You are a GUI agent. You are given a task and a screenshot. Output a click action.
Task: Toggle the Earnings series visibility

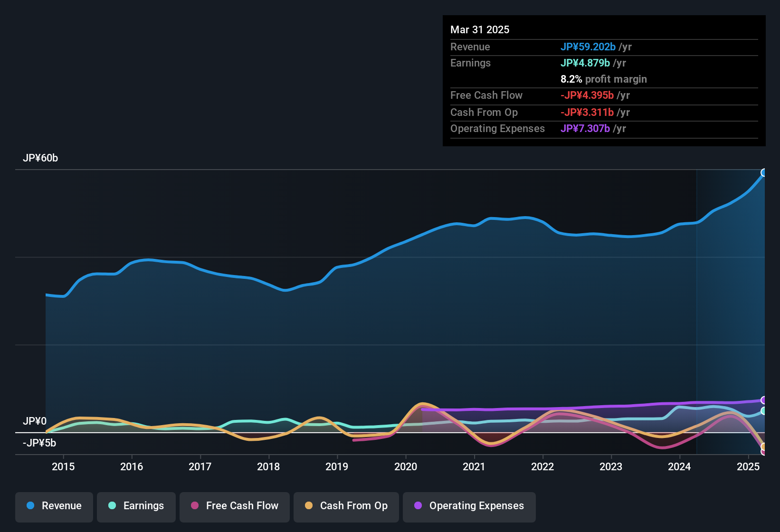[136, 506]
